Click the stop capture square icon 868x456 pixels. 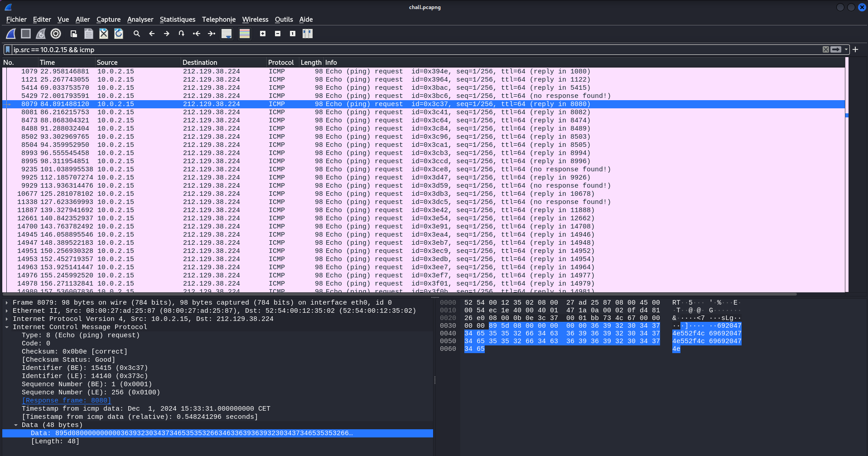tap(26, 34)
